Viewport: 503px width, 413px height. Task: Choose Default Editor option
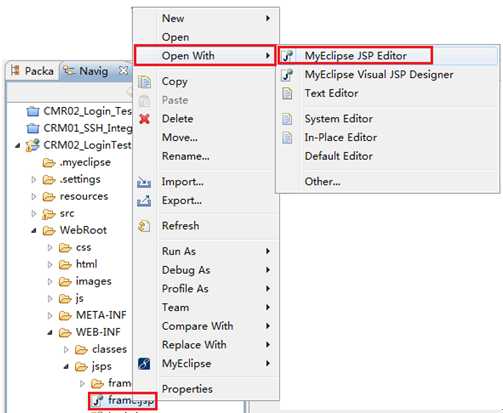click(388, 156)
